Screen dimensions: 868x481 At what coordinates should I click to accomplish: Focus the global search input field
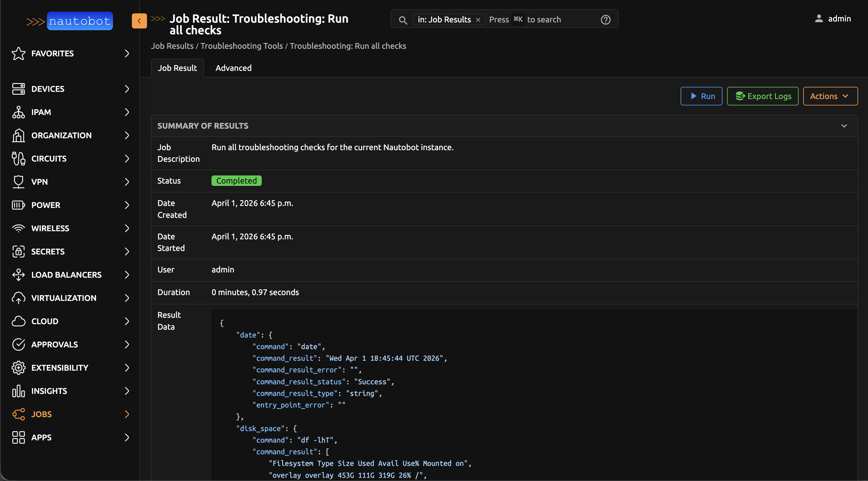pyautogui.click(x=543, y=20)
